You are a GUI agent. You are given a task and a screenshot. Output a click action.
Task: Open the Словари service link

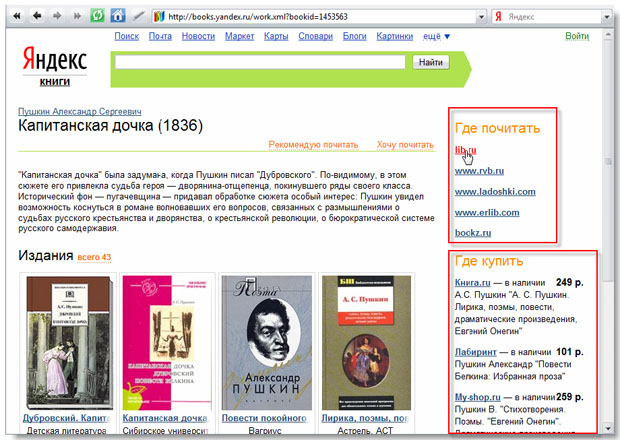[316, 36]
